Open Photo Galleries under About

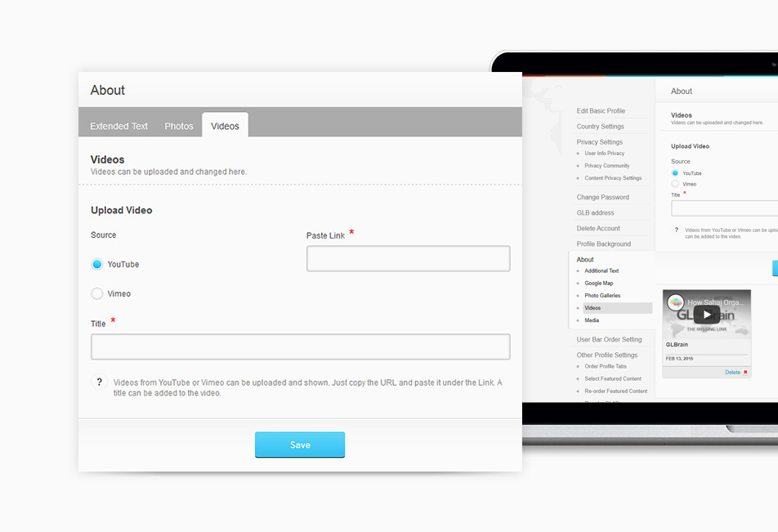(602, 296)
